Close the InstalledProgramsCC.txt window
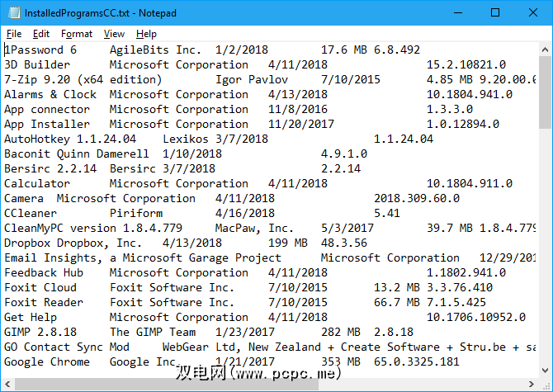The image size is (553, 392). tap(533, 13)
